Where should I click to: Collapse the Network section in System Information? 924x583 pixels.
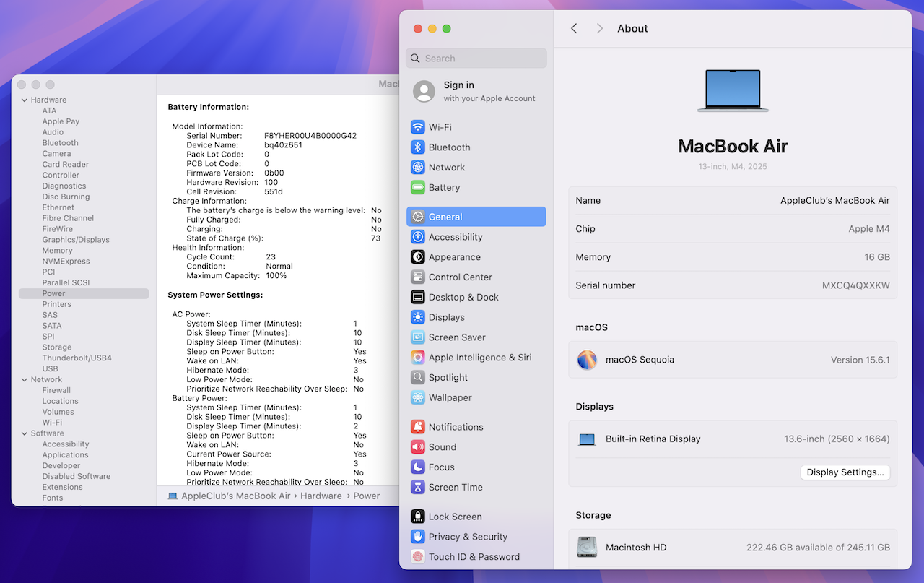tap(25, 380)
